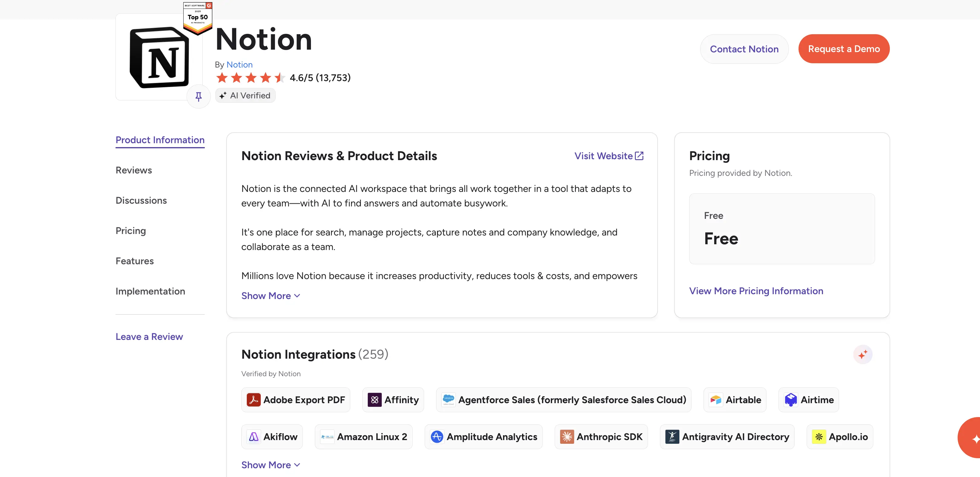Open the Agentforce Sales integration
Viewport: 980px width, 477px height.
click(563, 400)
